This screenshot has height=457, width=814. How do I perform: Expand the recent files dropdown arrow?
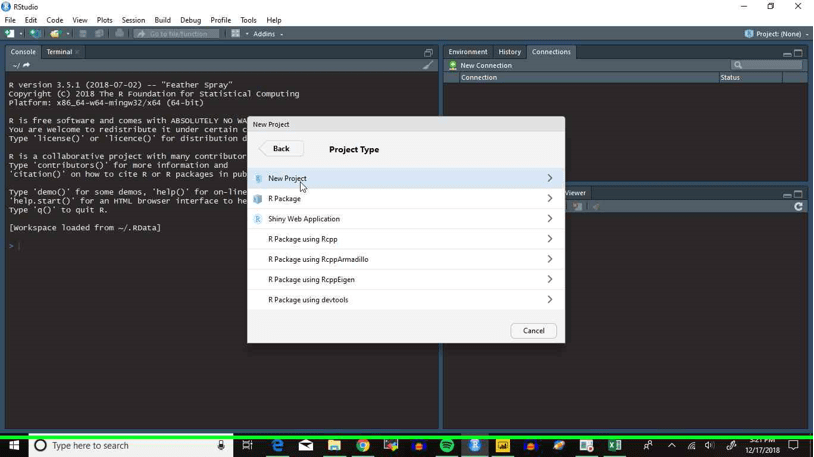(67, 34)
